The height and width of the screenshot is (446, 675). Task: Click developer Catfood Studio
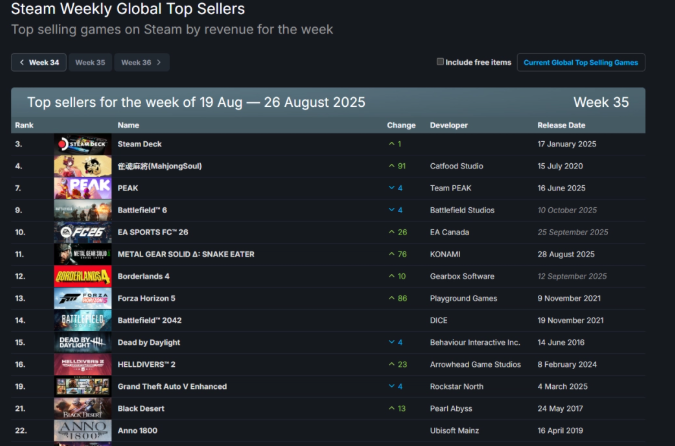(x=456, y=166)
